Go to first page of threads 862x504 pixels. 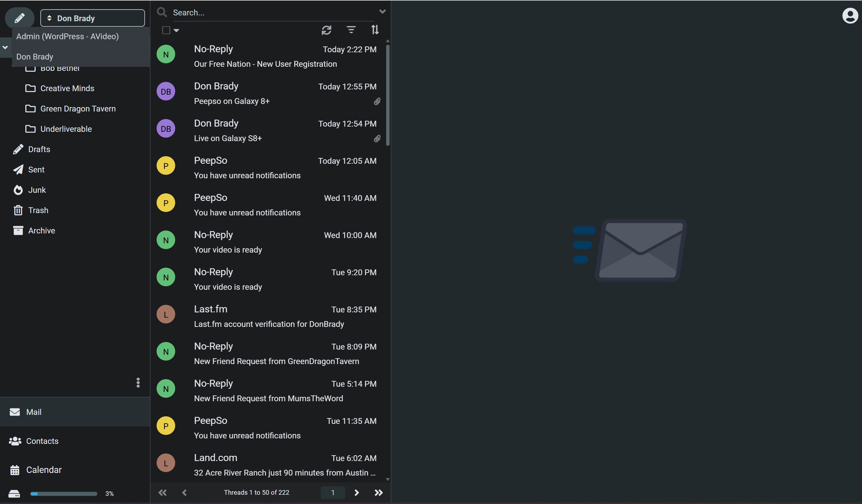[x=162, y=493]
